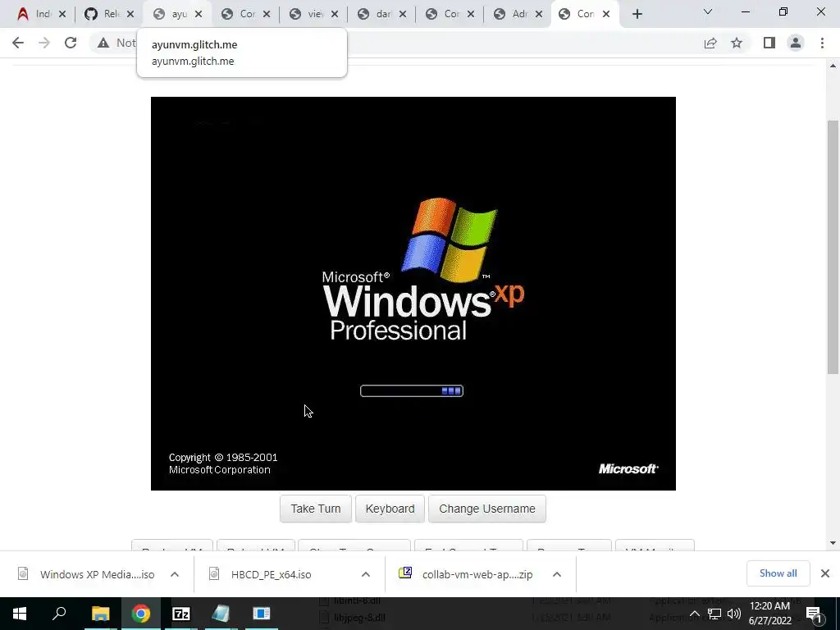Viewport: 840px width, 630px height.
Task: Expand options for HBCD_PE_x64.iso download
Action: [366, 574]
